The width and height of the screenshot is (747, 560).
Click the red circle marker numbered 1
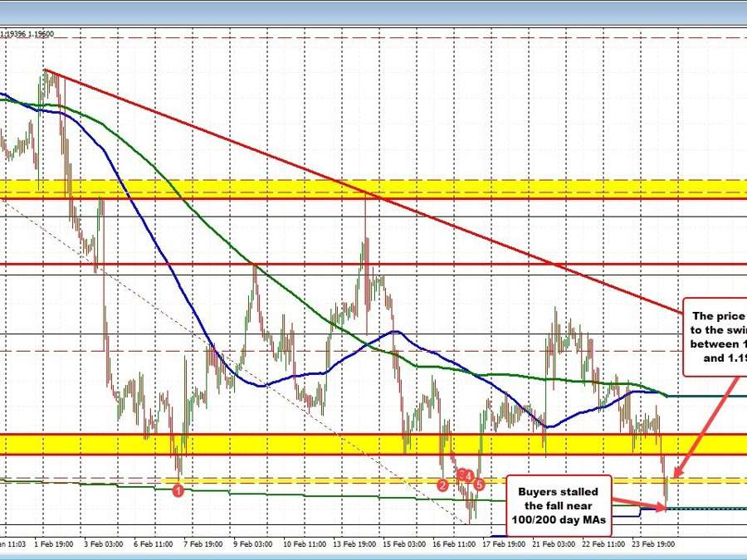pos(178,490)
